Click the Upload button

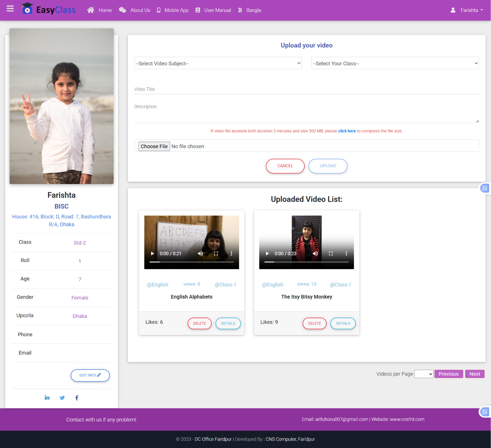pyautogui.click(x=328, y=166)
